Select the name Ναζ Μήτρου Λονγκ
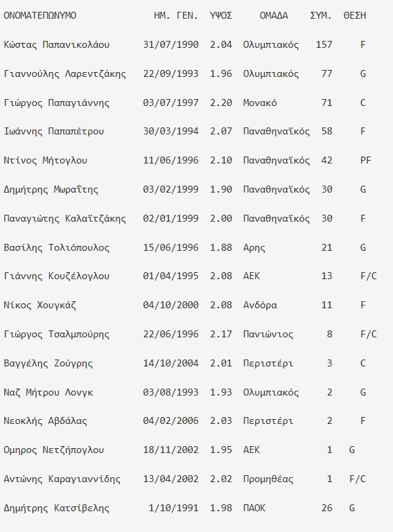Viewport: 393px width, 532px height. pyautogui.click(x=49, y=393)
